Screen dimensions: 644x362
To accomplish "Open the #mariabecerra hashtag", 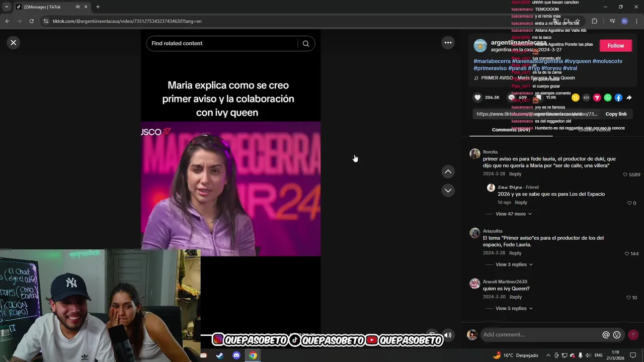I will tap(492, 61).
